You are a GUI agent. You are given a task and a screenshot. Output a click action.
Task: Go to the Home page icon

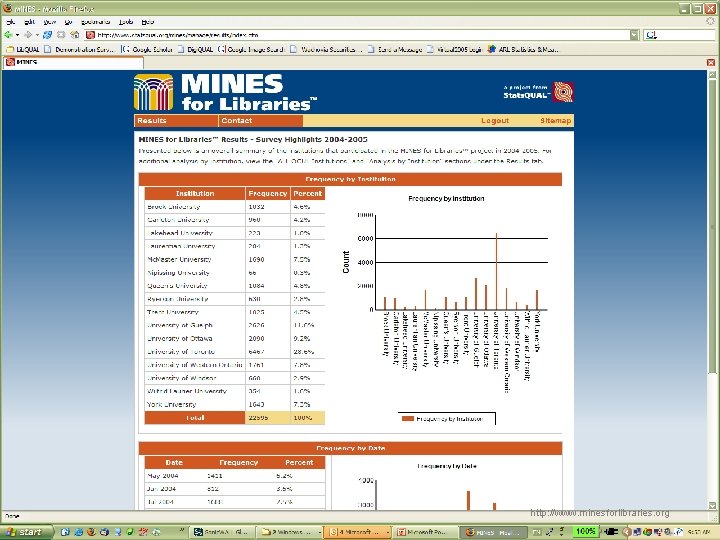click(75, 34)
